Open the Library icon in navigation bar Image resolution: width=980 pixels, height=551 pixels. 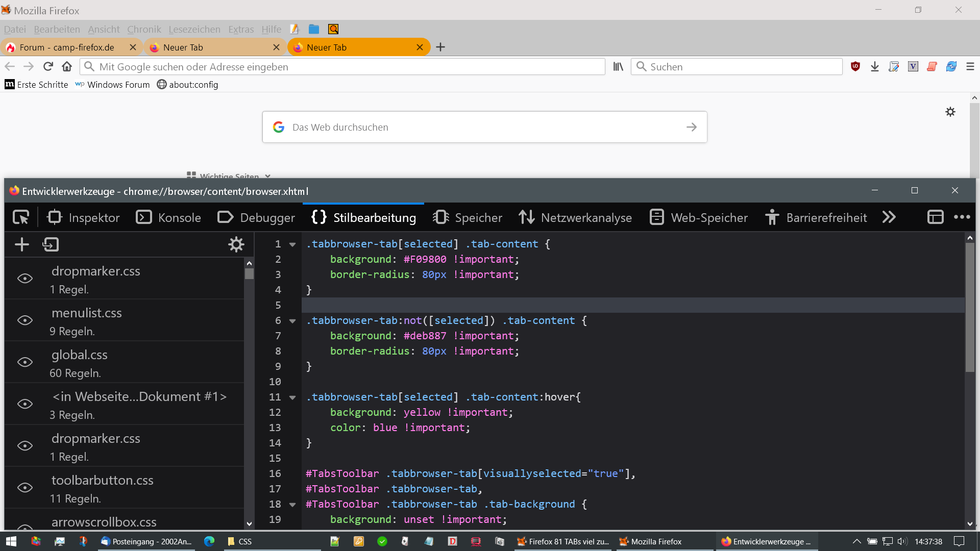coord(618,67)
